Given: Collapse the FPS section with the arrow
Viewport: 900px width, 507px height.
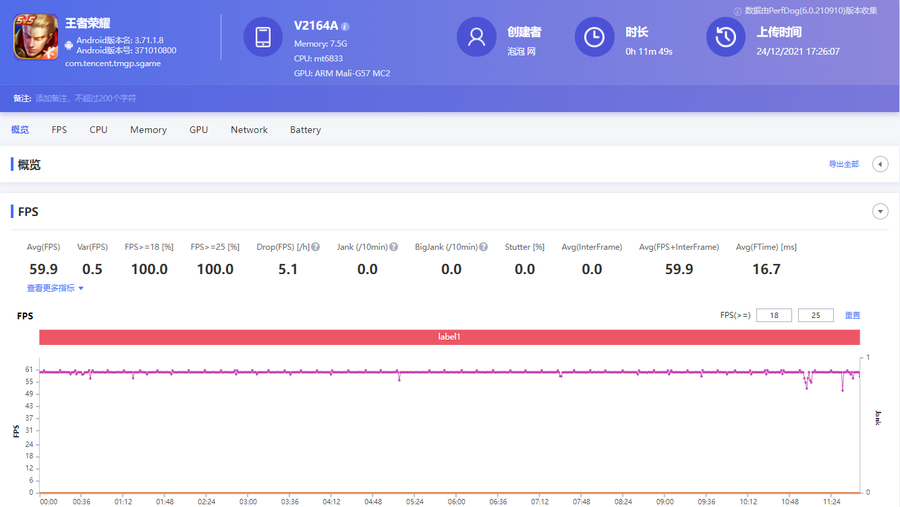Looking at the screenshot, I should (x=880, y=212).
